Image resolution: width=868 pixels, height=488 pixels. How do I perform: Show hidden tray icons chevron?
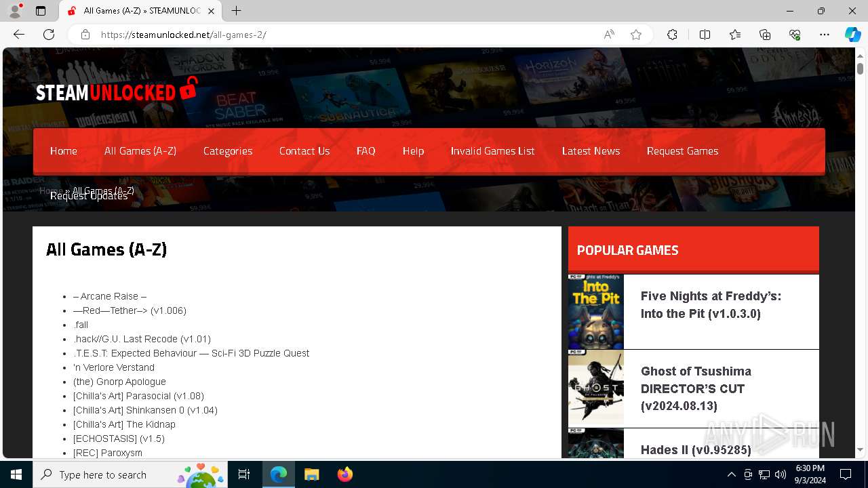732,474
